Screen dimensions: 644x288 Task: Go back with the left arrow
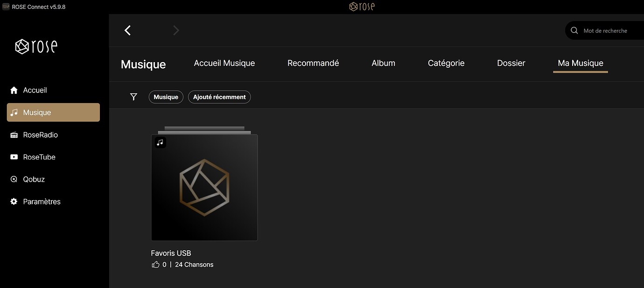point(127,30)
